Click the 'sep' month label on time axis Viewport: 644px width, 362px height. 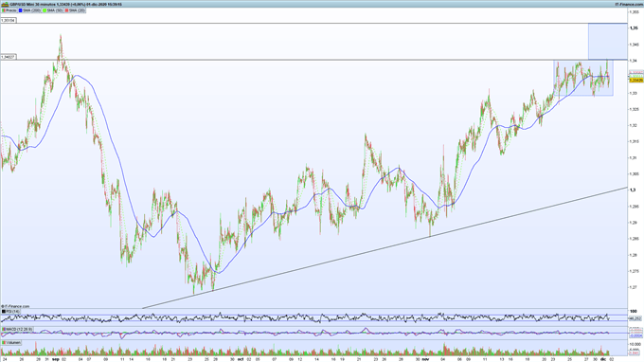click(x=56, y=359)
